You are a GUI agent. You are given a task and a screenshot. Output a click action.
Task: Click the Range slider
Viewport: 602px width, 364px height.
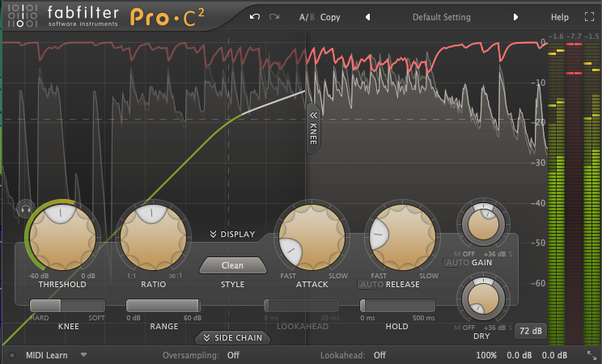[x=163, y=306]
